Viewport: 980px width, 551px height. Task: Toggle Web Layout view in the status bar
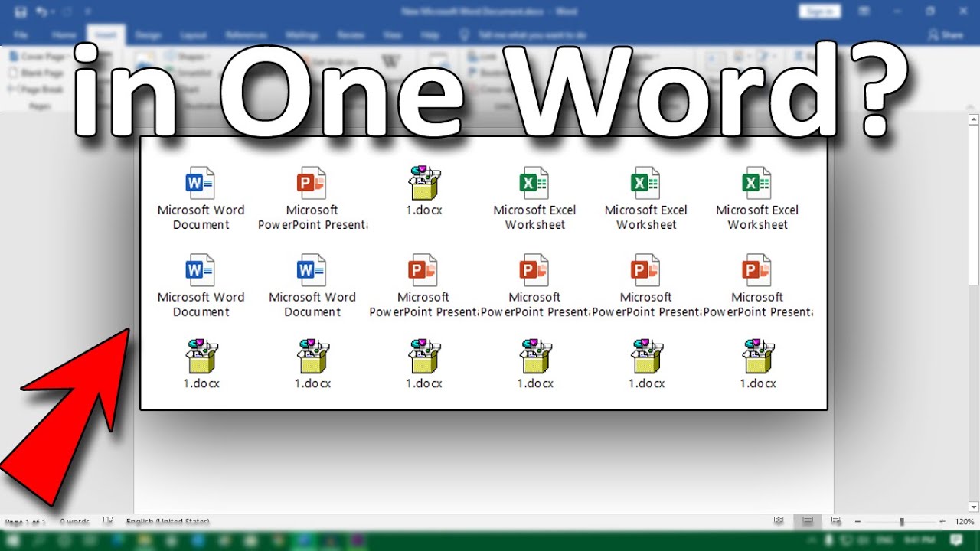tap(837, 521)
